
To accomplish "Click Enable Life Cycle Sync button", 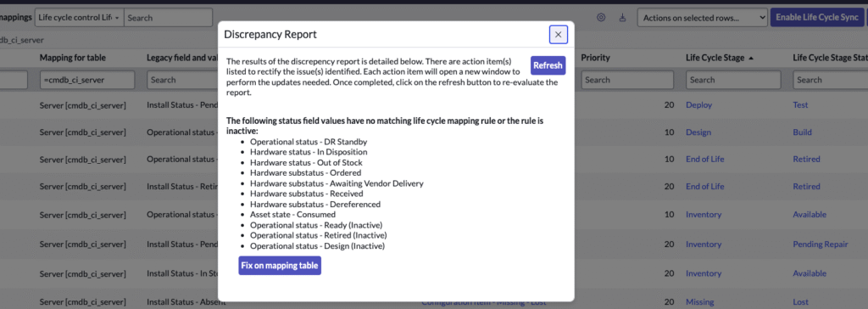I will click(816, 18).
